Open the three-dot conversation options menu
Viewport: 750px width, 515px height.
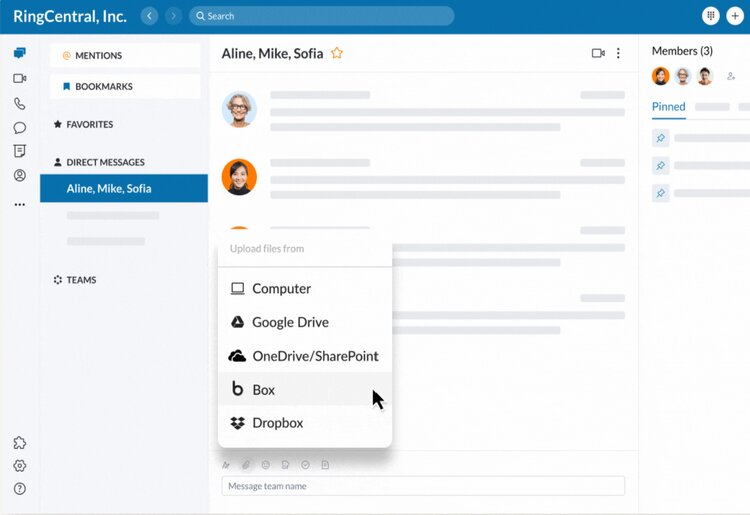pos(618,53)
